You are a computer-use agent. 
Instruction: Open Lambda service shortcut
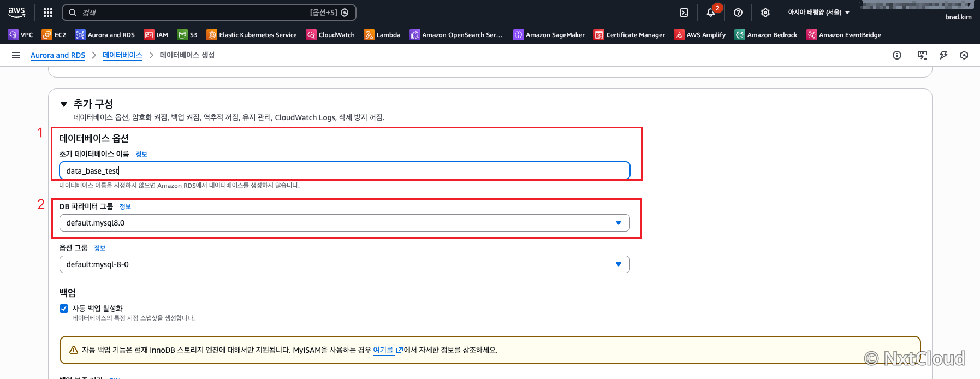point(382,35)
